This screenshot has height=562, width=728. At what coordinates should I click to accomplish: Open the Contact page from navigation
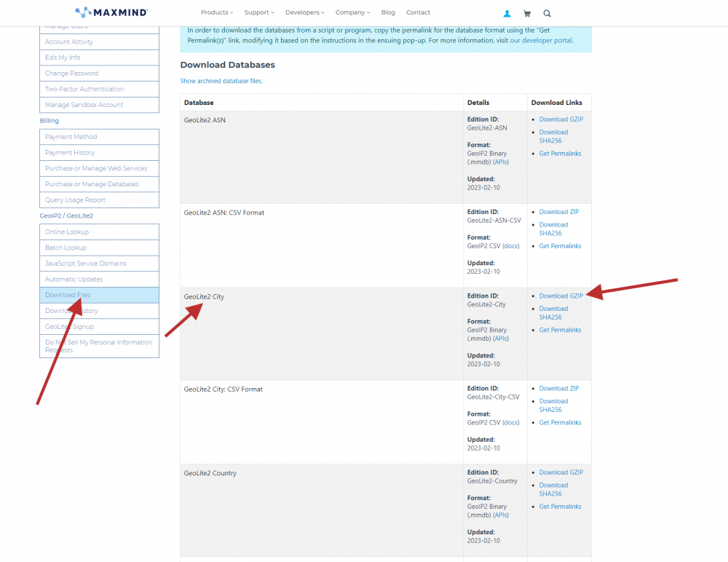coord(418,12)
